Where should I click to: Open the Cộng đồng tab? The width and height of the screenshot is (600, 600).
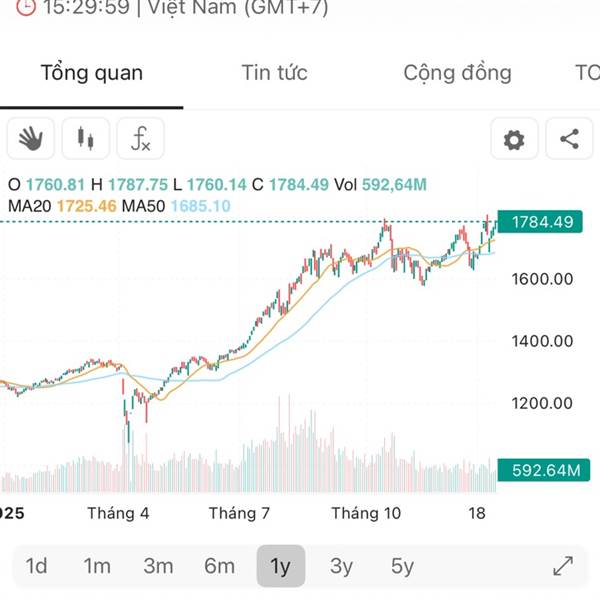pyautogui.click(x=457, y=73)
